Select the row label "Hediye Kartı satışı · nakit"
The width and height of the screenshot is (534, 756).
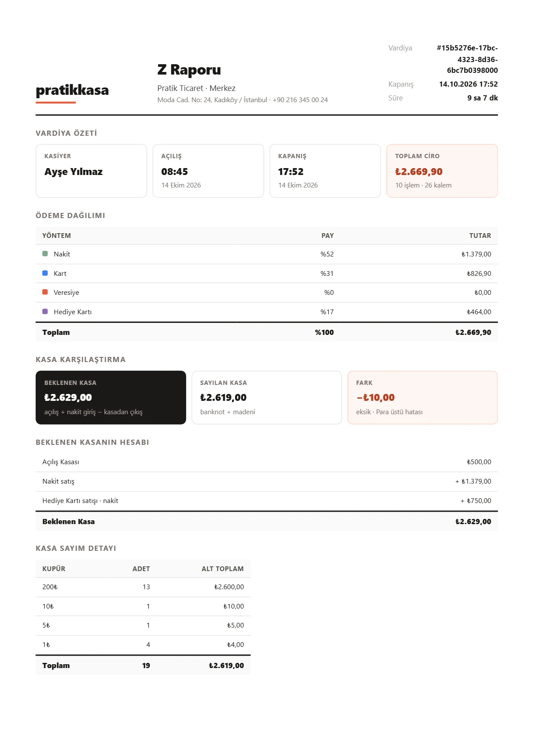click(x=80, y=501)
